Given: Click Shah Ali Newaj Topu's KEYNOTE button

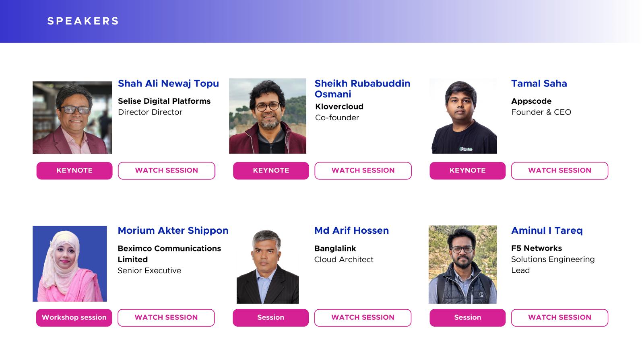Looking at the screenshot, I should [x=74, y=171].
